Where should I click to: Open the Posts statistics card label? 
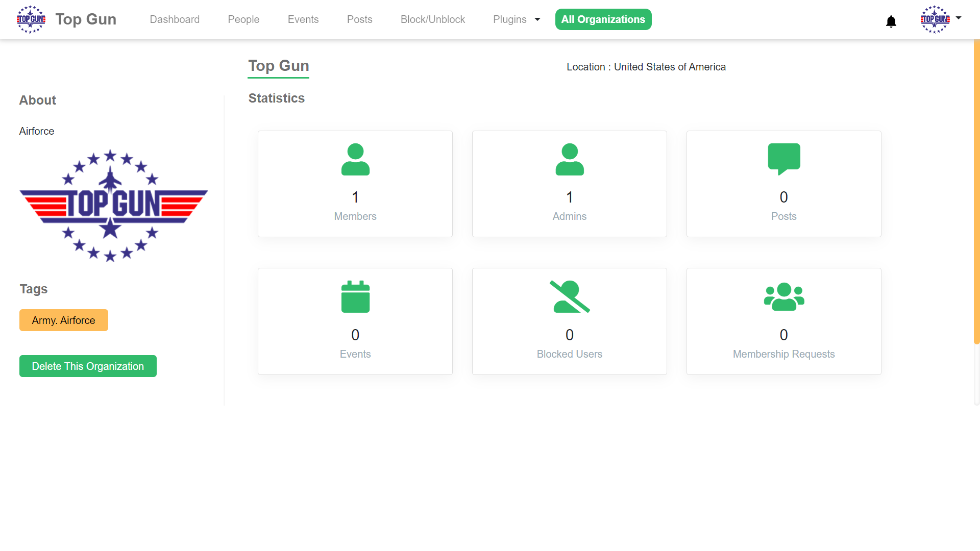(784, 216)
